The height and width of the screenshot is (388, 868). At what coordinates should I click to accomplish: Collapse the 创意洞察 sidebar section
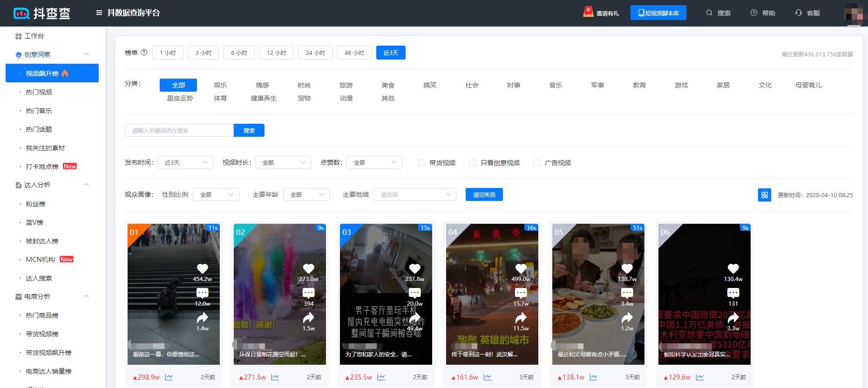[87, 54]
